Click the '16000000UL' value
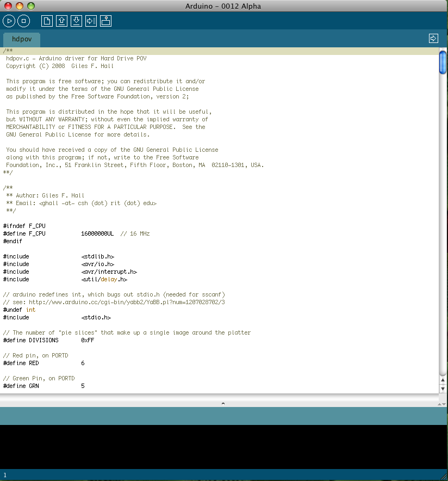 (x=97, y=234)
